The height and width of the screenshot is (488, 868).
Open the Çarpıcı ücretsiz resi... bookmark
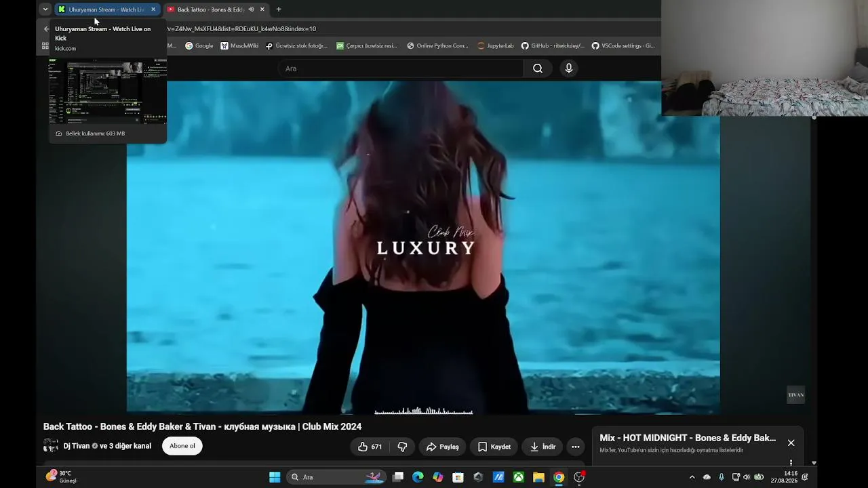pos(367,46)
